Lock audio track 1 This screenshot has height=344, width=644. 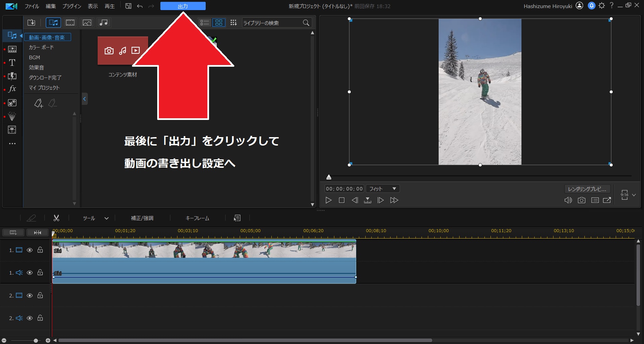tap(40, 272)
